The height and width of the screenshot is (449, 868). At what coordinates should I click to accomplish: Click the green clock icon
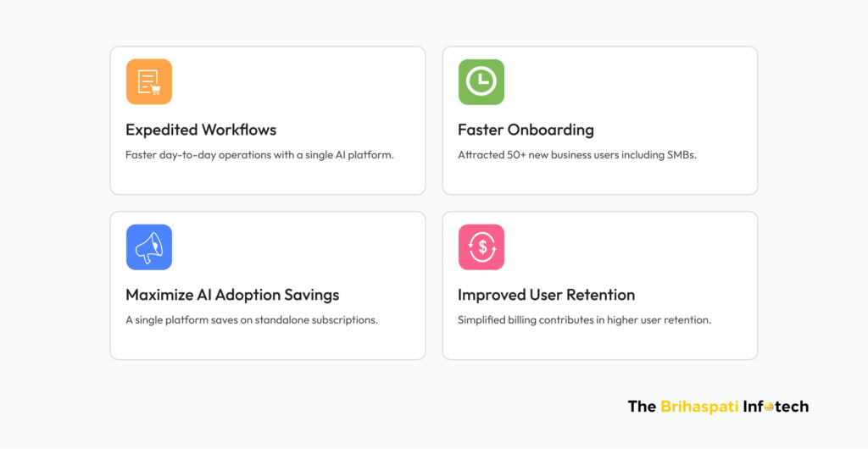coord(481,82)
